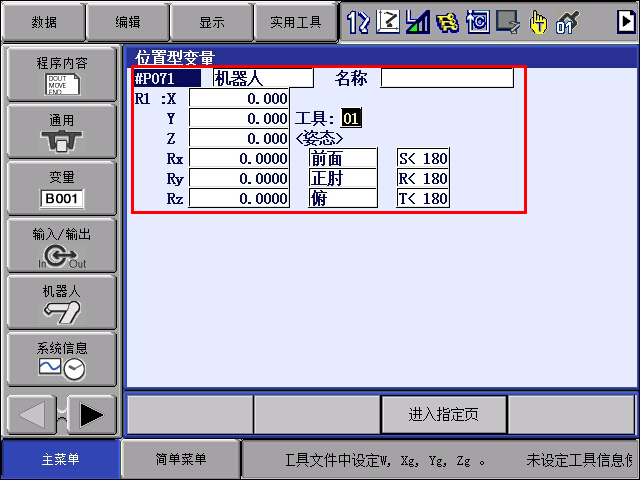This screenshot has width=640, height=480.
Task: Click the 简单菜单 simple menu button
Action: click(181, 459)
